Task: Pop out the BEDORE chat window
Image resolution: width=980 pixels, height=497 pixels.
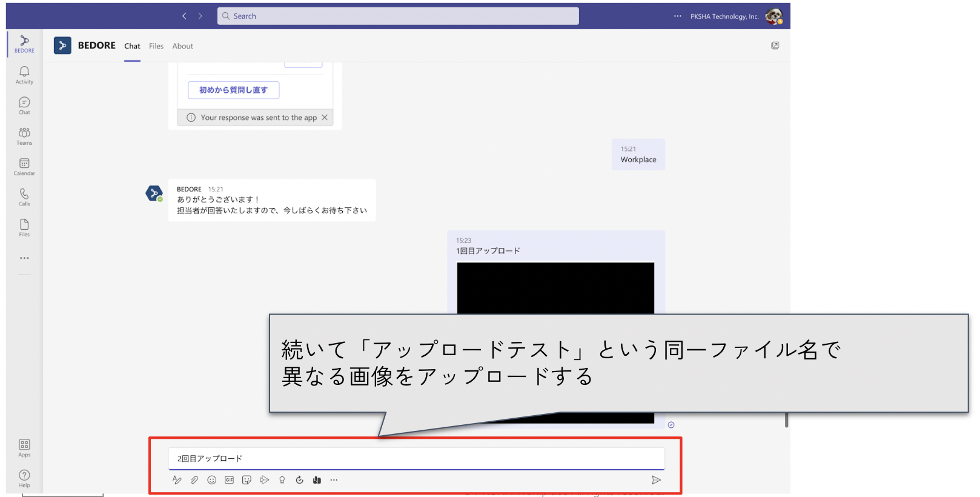Action: coord(775,45)
